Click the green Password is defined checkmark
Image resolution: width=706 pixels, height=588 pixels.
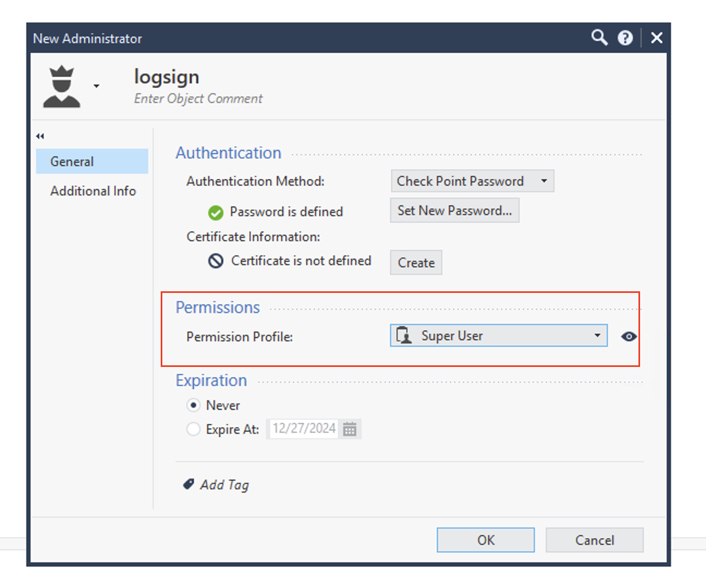[x=216, y=212]
